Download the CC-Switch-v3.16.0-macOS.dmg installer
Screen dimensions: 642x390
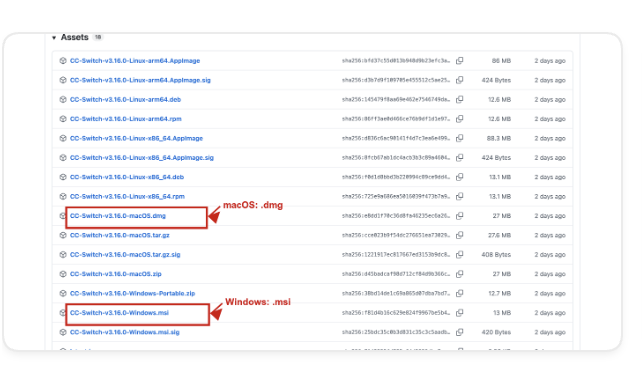point(118,216)
